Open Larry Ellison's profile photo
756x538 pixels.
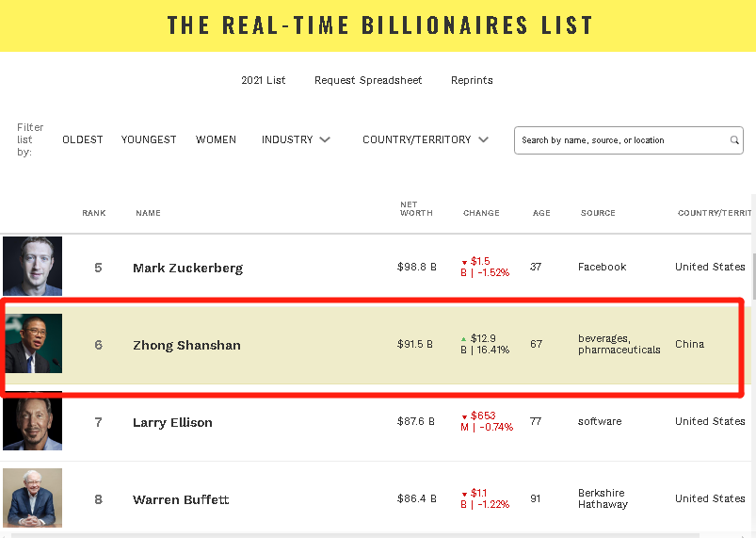click(32, 423)
